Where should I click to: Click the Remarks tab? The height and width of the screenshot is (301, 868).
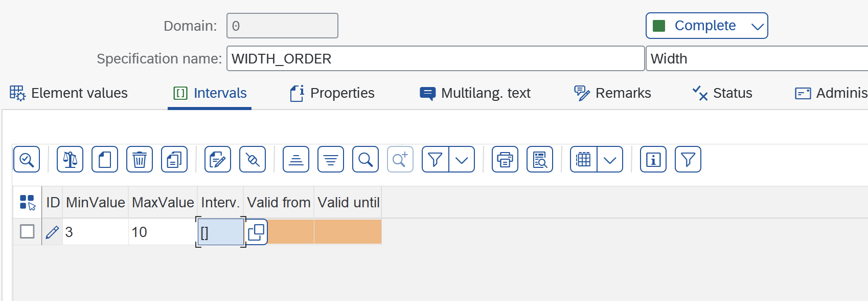tap(612, 93)
